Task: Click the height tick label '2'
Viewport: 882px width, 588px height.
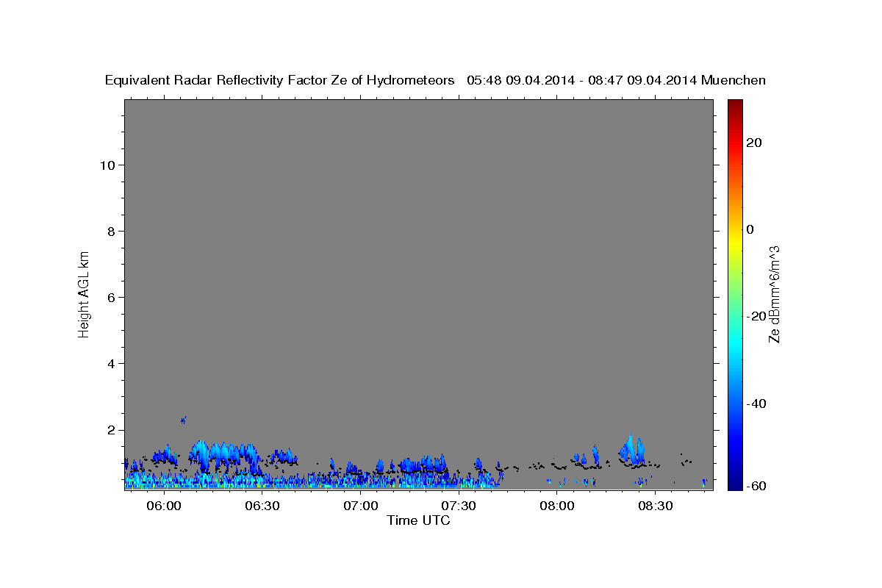Action: point(110,429)
